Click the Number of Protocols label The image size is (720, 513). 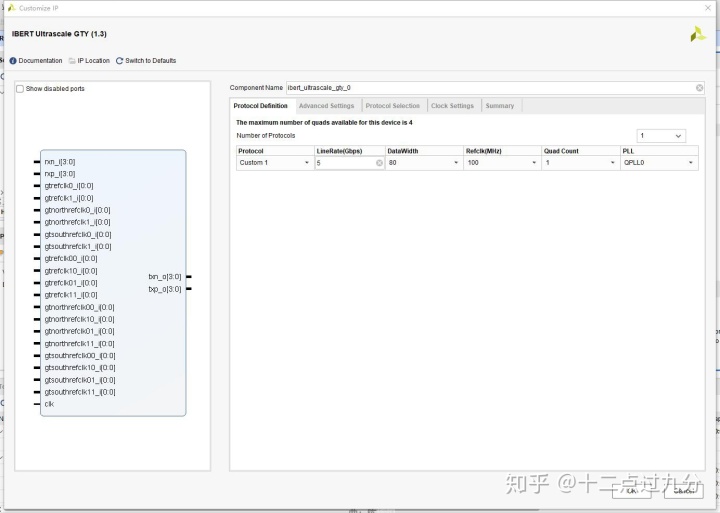pyautogui.click(x=266, y=135)
